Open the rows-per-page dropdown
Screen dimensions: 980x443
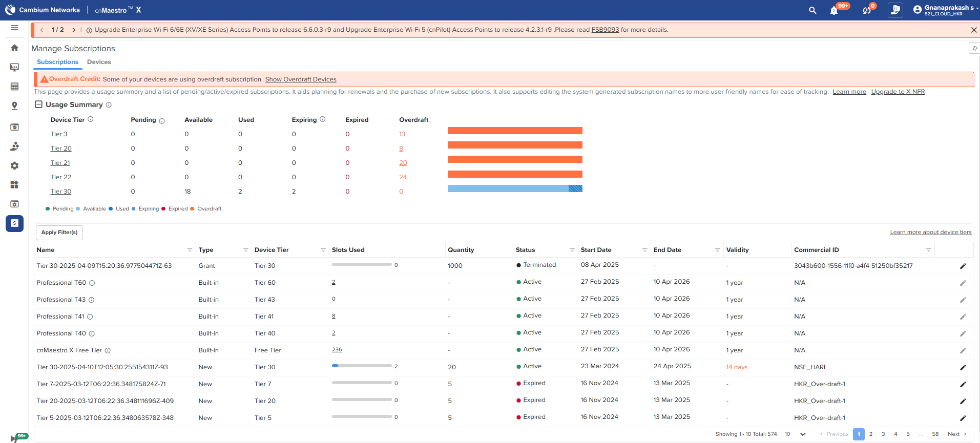[802, 434]
